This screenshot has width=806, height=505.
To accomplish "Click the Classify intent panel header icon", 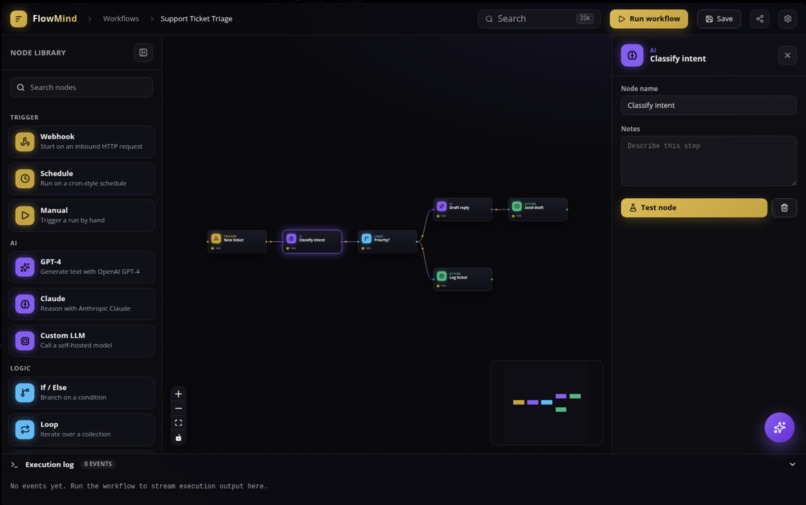I will pos(632,56).
